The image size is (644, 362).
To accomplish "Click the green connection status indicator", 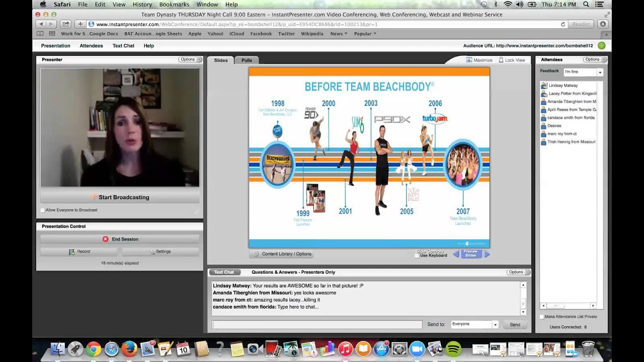I will [x=601, y=46].
